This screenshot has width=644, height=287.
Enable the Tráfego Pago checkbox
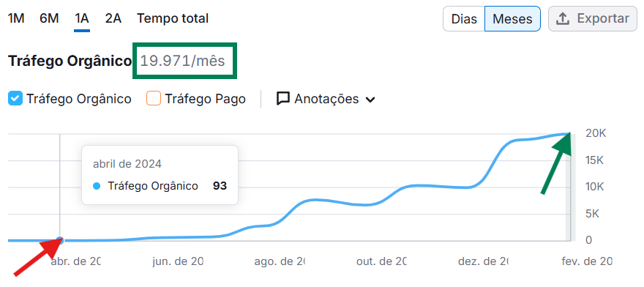coord(154,99)
